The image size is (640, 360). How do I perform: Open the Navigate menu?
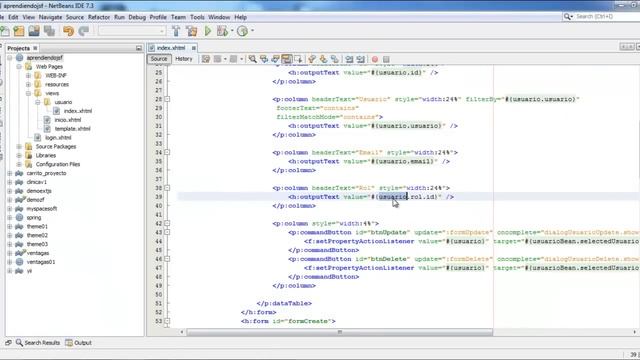coord(50,17)
